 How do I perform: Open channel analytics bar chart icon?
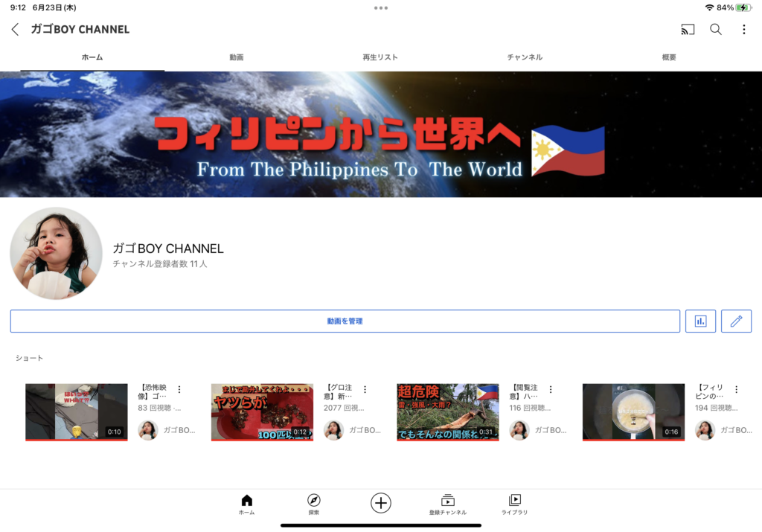pos(700,321)
